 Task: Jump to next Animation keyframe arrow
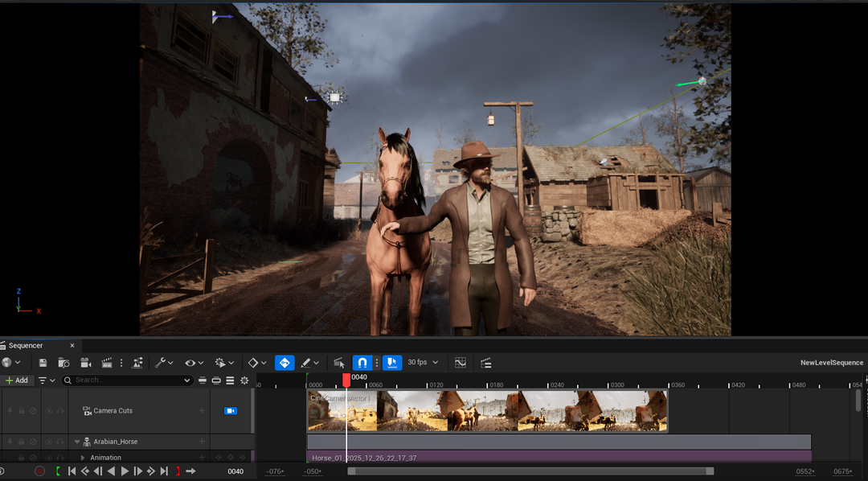(x=242, y=458)
